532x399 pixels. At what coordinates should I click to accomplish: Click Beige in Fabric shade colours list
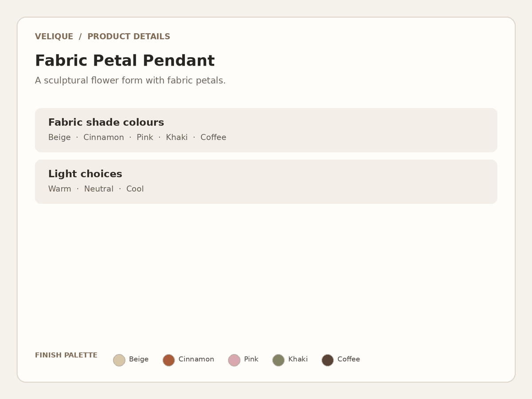click(x=59, y=137)
